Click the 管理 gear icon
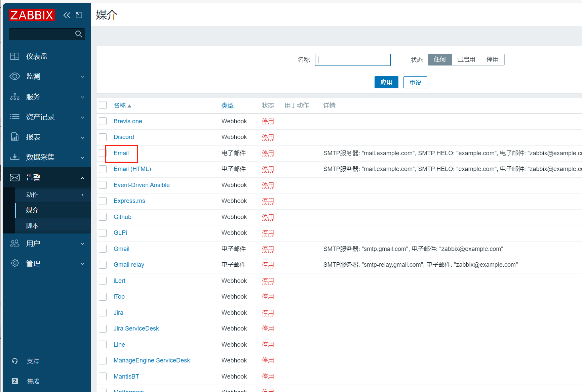Viewport: 582px width, 392px height. (x=14, y=263)
